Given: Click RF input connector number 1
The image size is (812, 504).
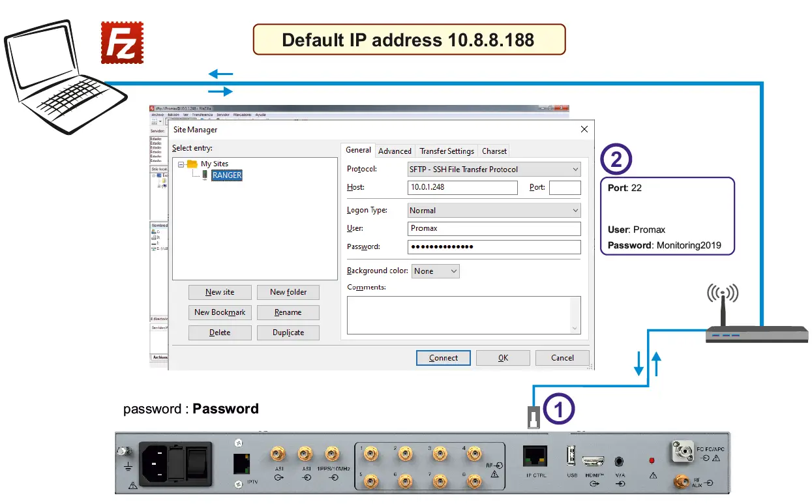Looking at the screenshot, I should [x=370, y=453].
